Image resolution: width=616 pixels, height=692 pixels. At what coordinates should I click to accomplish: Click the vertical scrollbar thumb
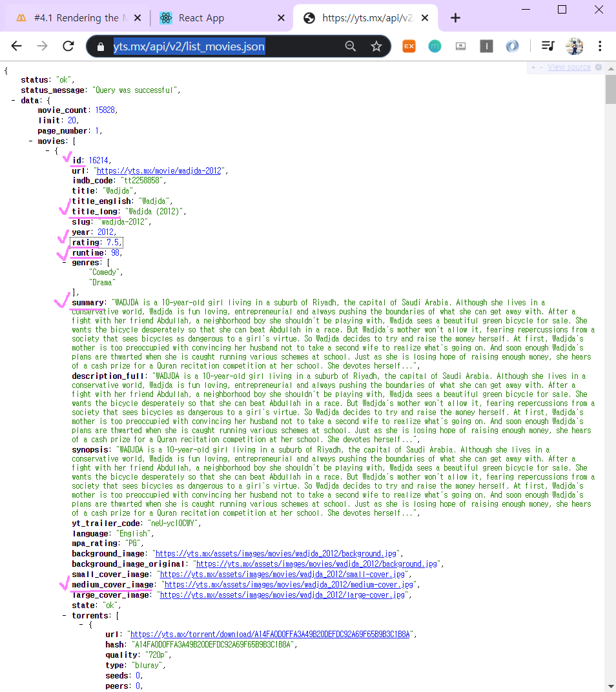click(611, 89)
